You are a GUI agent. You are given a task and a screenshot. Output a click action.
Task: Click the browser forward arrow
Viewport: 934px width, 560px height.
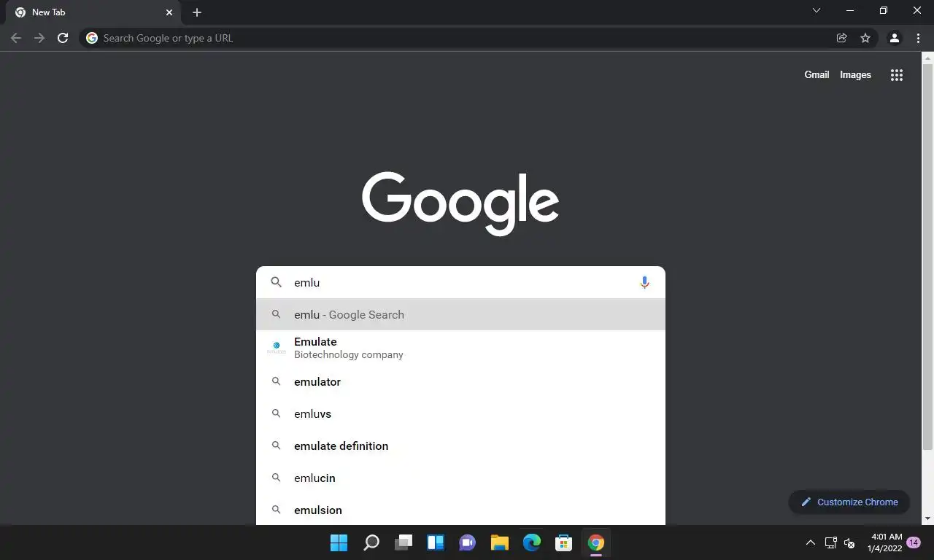[x=39, y=38]
